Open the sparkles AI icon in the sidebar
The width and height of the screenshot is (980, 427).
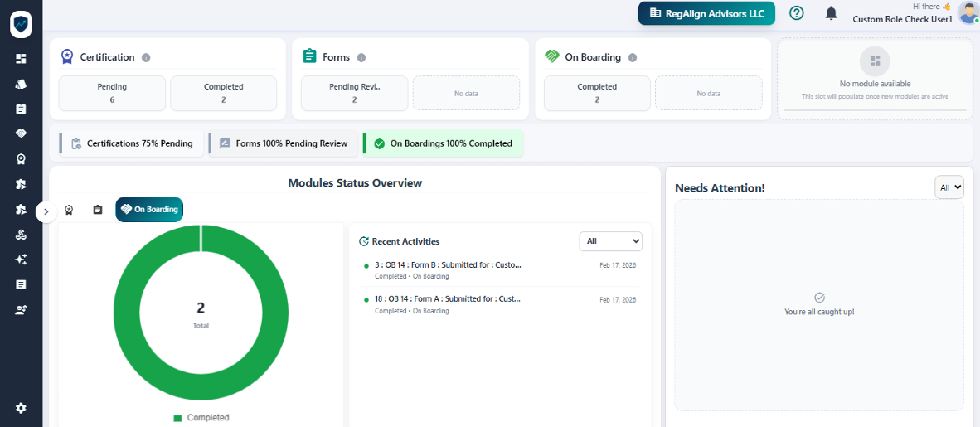[x=22, y=260]
